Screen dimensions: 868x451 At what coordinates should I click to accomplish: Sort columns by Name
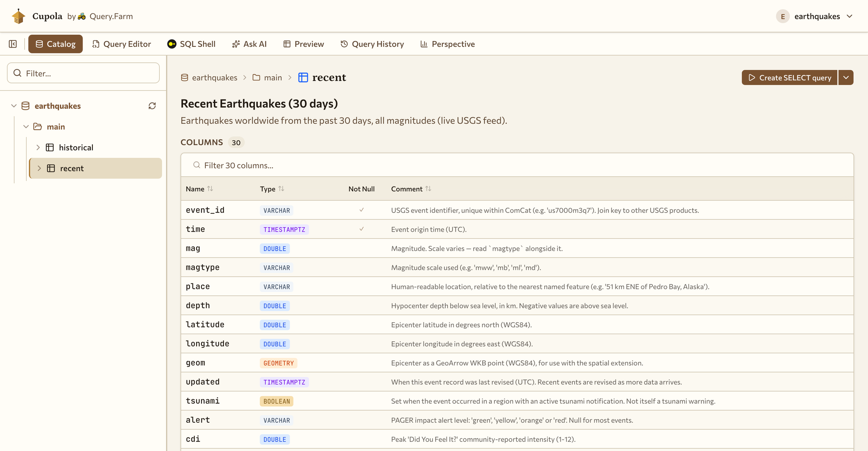[x=210, y=189]
